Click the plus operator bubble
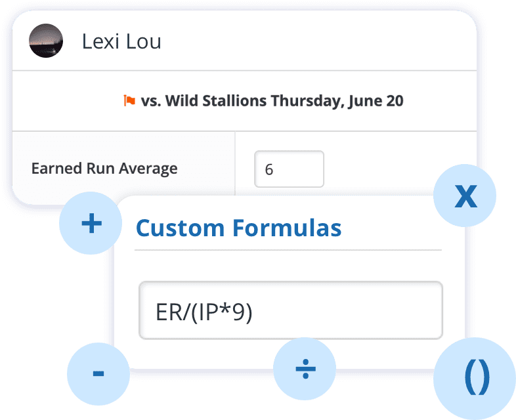Image resolution: width=516 pixels, height=420 pixels. pyautogui.click(x=91, y=223)
